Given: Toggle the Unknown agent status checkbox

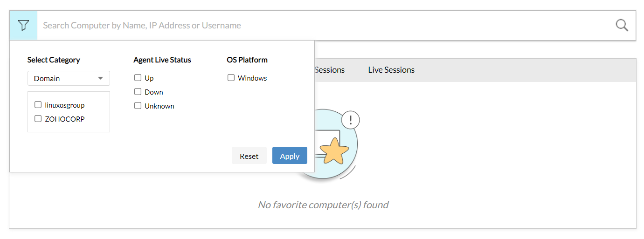Looking at the screenshot, I should click(x=138, y=106).
